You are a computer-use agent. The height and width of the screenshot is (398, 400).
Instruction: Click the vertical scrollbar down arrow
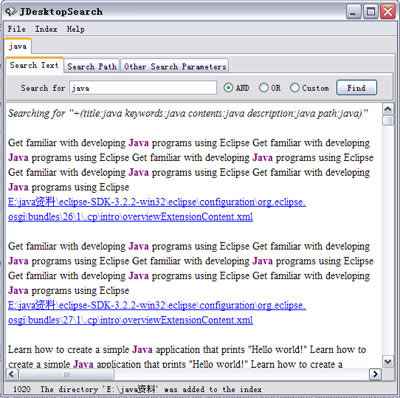coord(388,362)
